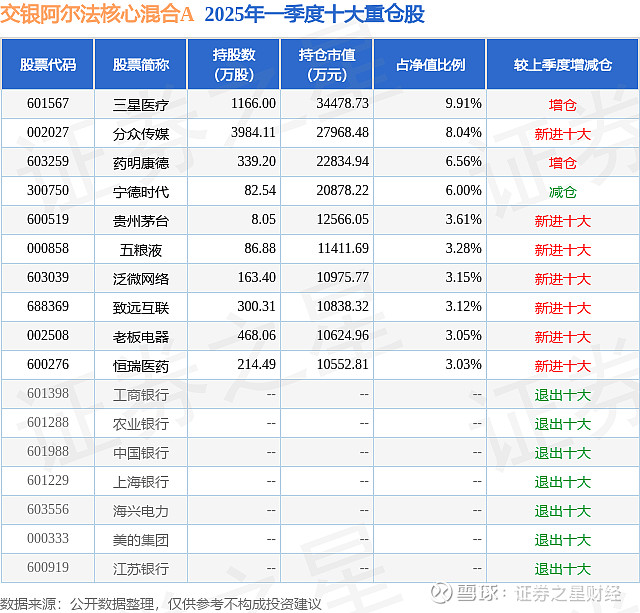Select the 分众传媒 stock name
Screen dimensions: 640x613
click(x=141, y=134)
